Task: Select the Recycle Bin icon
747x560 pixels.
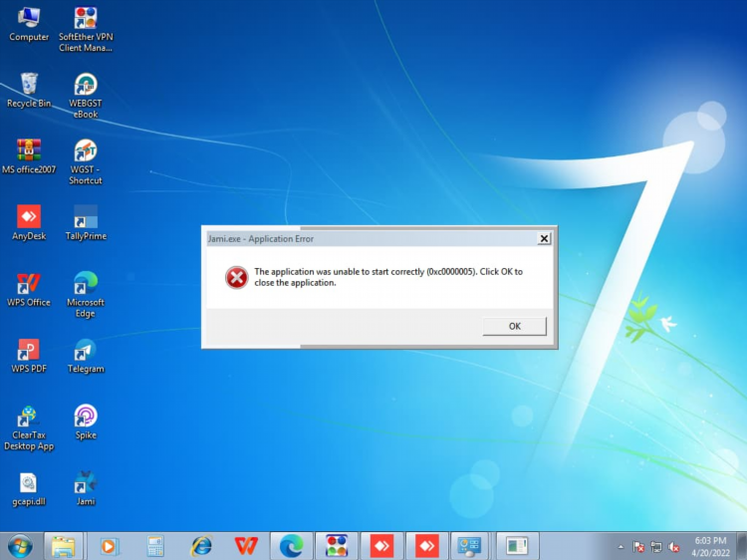Action: click(x=29, y=91)
